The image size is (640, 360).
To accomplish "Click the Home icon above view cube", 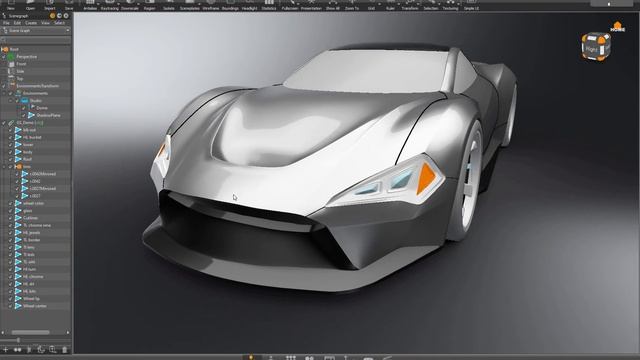I will pos(618,27).
